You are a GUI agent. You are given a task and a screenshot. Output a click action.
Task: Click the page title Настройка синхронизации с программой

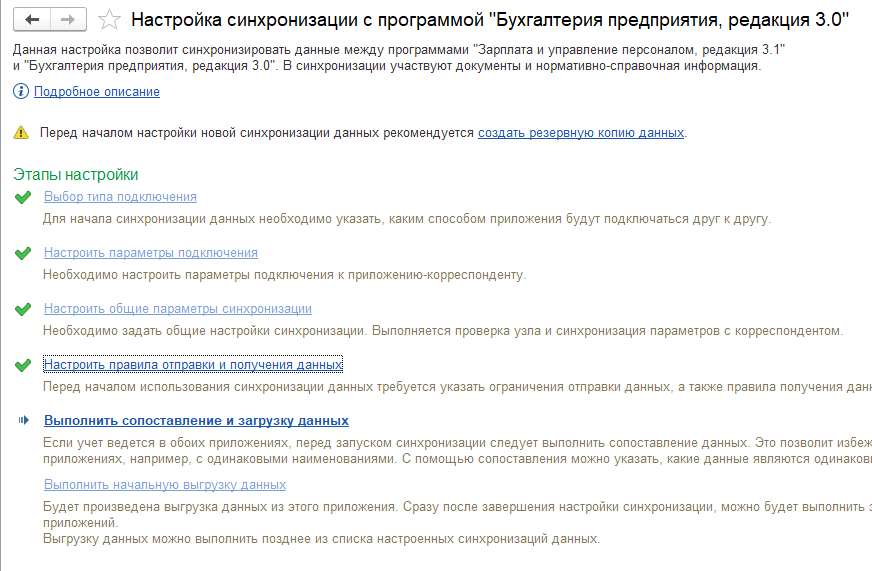490,20
